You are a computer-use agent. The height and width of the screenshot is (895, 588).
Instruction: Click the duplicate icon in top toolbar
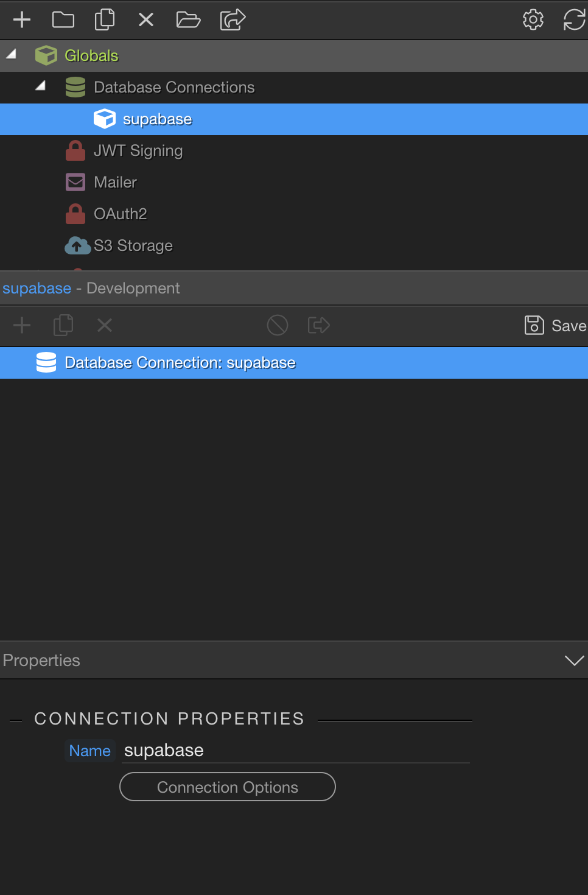pos(105,19)
